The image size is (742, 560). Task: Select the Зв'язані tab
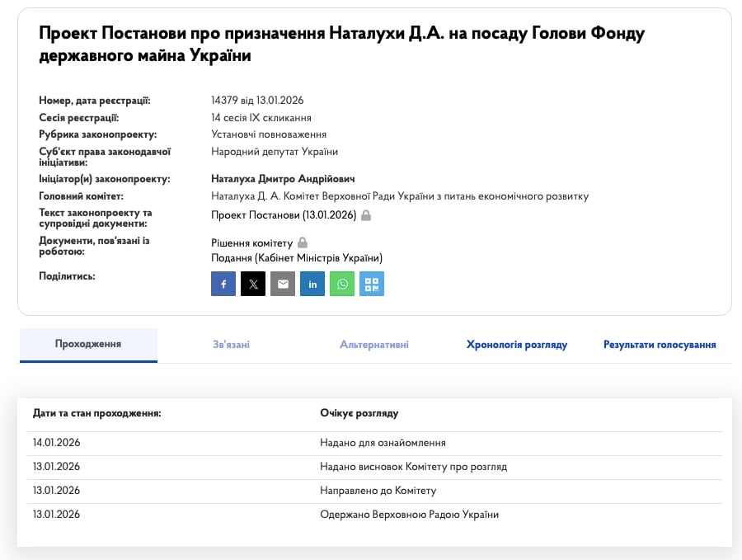(231, 344)
